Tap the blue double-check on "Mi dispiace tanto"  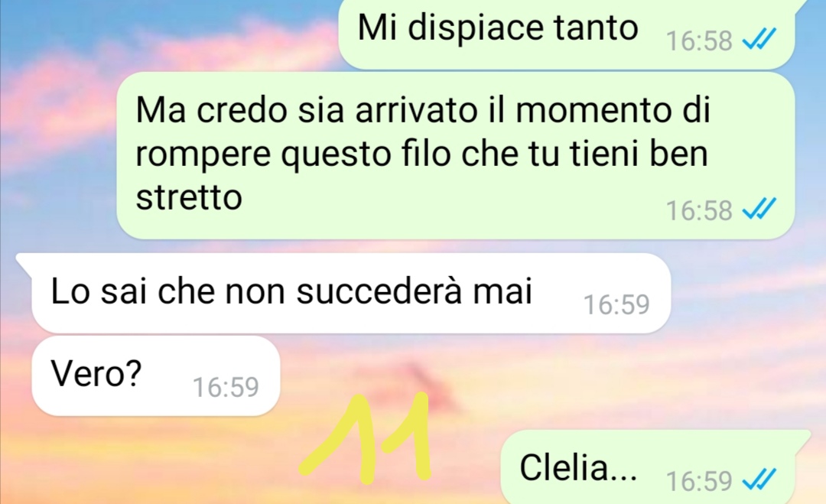point(759,40)
